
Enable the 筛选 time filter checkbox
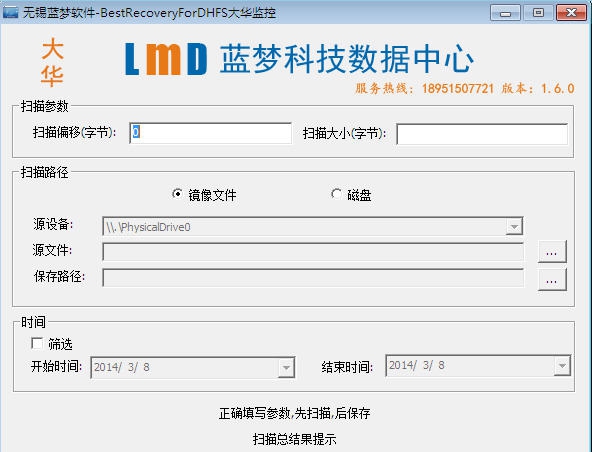(x=37, y=343)
